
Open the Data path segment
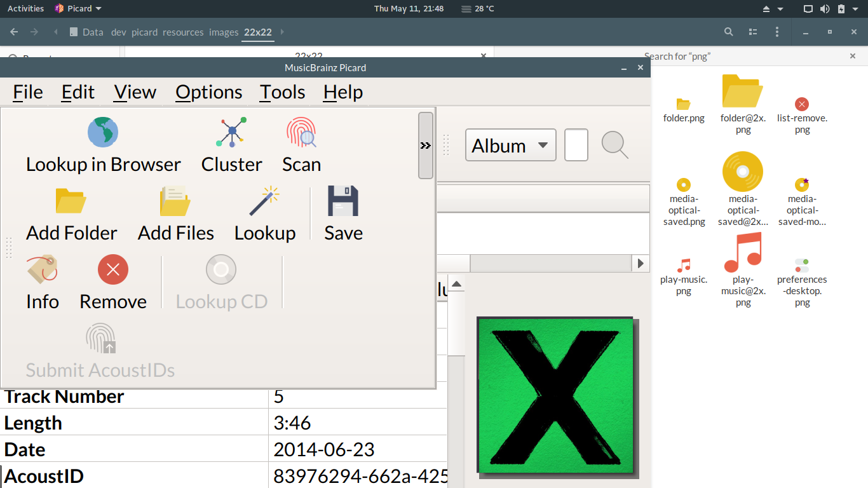click(86, 32)
